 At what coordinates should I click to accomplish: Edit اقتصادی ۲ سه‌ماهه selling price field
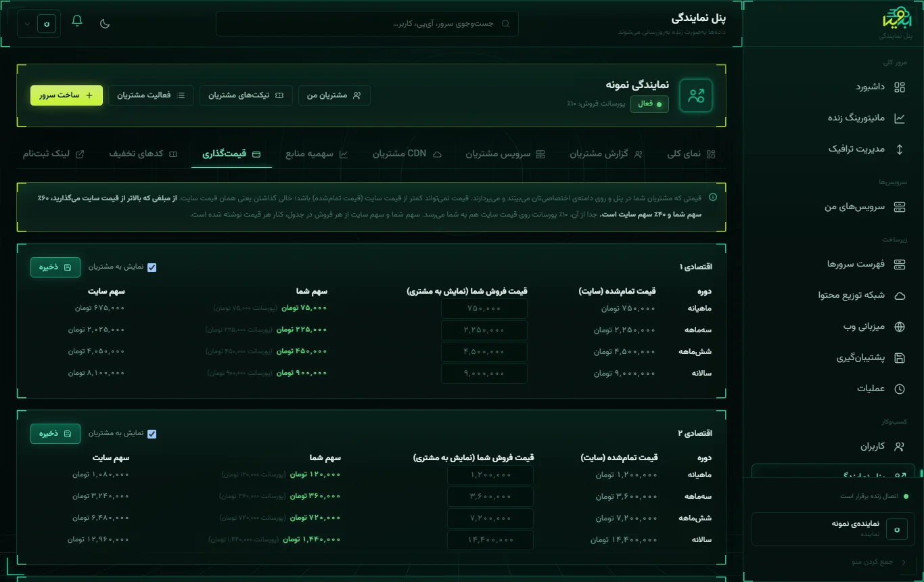point(490,497)
